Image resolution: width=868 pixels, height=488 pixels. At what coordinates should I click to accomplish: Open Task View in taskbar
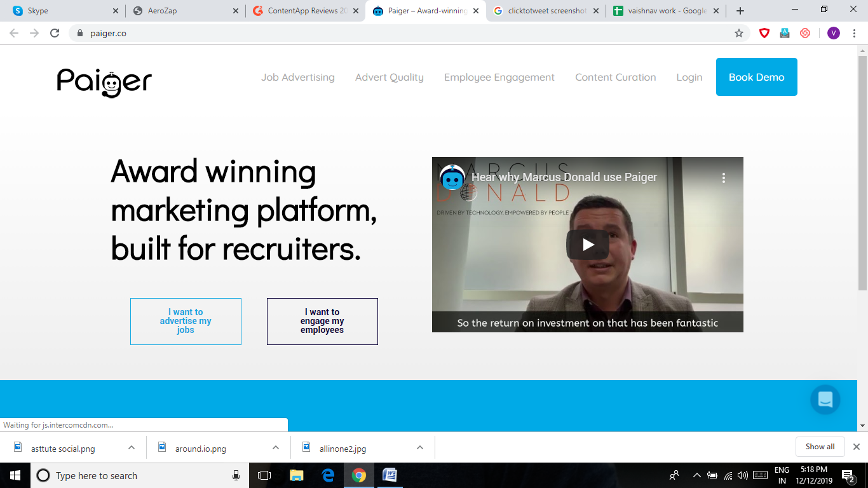264,475
